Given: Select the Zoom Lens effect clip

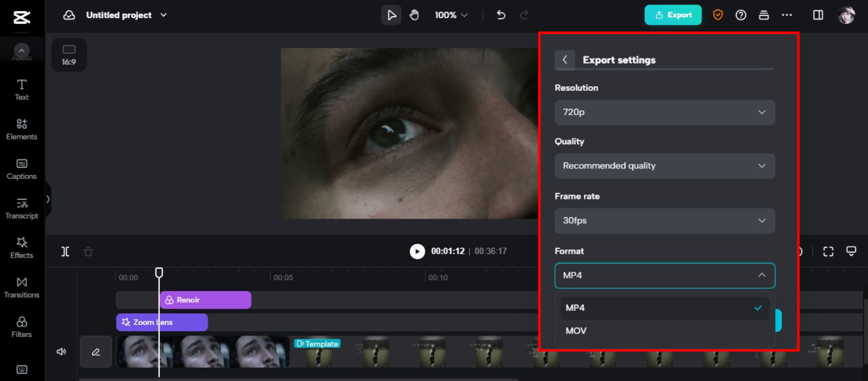Looking at the screenshot, I should 162,323.
